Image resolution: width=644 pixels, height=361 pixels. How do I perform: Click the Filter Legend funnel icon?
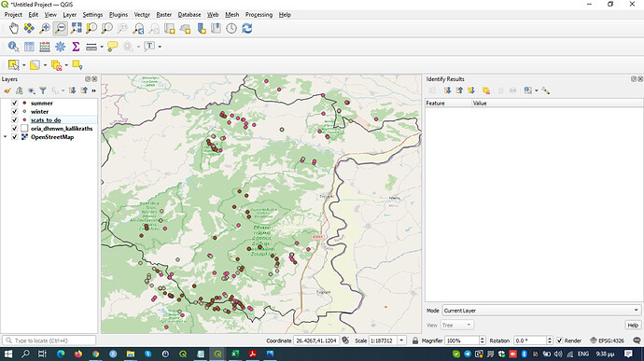tap(43, 90)
